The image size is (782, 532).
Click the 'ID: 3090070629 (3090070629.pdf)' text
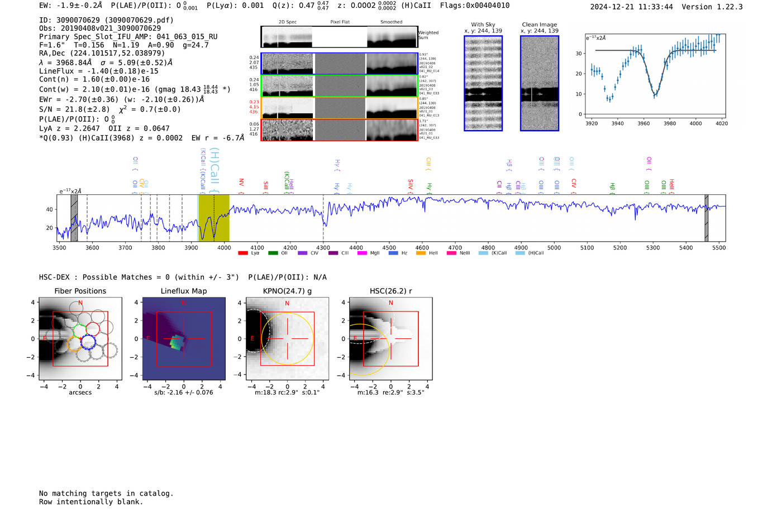click(x=107, y=20)
